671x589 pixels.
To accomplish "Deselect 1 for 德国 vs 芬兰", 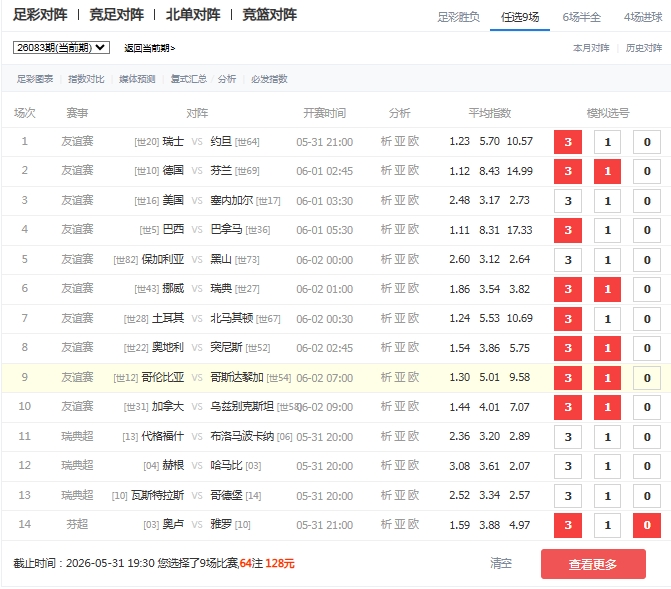I will [607, 171].
